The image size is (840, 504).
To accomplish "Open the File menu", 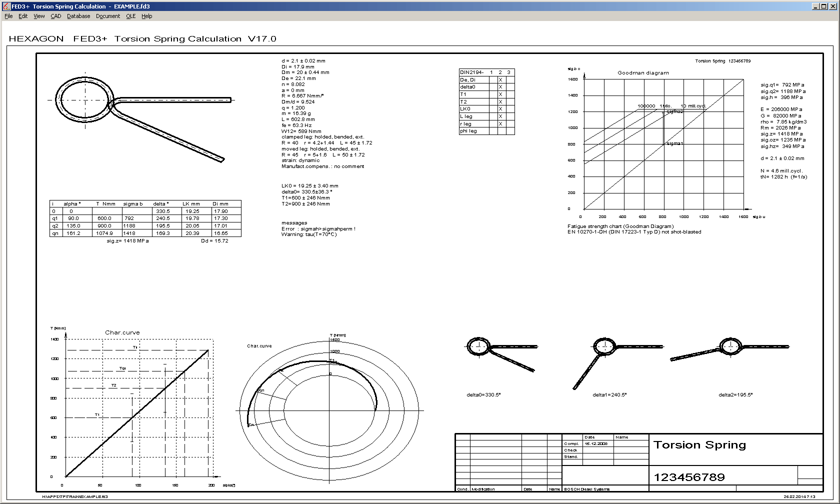I will pyautogui.click(x=8, y=16).
